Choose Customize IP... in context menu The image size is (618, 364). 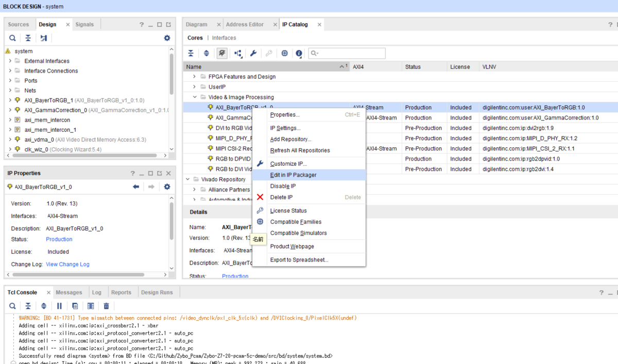tap(309, 164)
